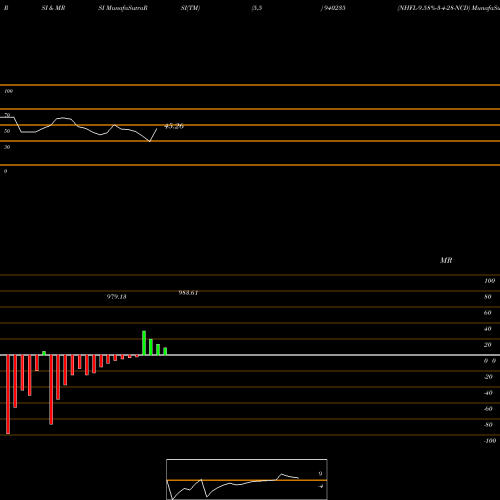Click the tallest green histogram bar
The width and height of the screenshot is (500, 500).
coord(144,343)
